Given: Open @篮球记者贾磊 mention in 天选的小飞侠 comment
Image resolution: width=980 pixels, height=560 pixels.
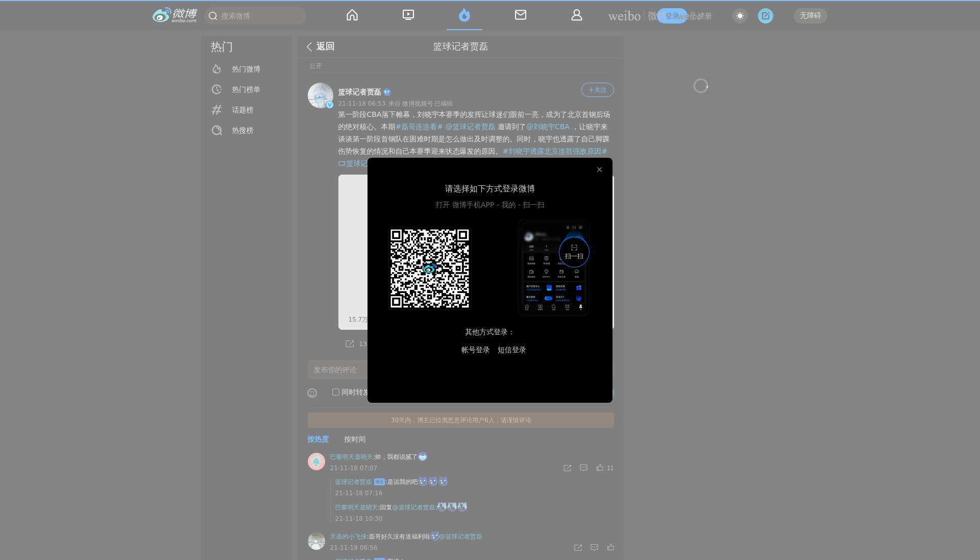Looking at the screenshot, I should click(x=461, y=537).
